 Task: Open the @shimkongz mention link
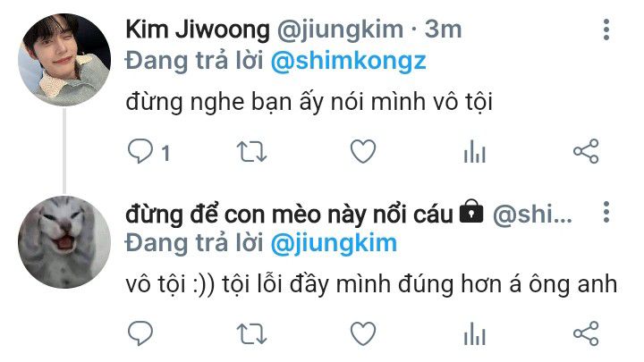(x=348, y=61)
